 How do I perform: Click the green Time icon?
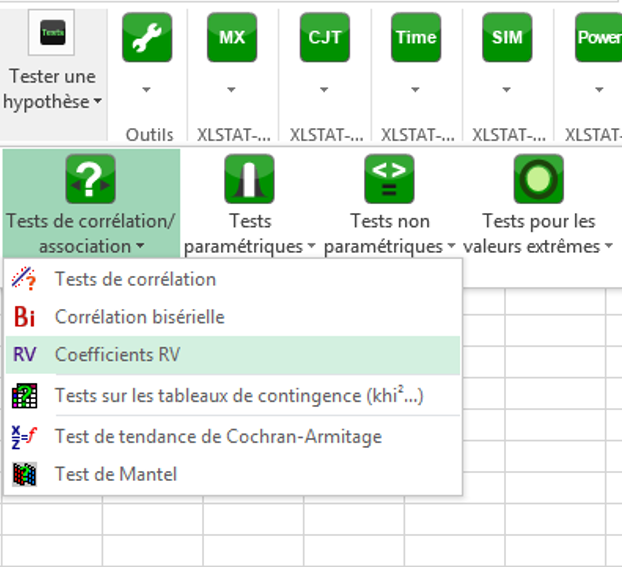[x=416, y=37]
